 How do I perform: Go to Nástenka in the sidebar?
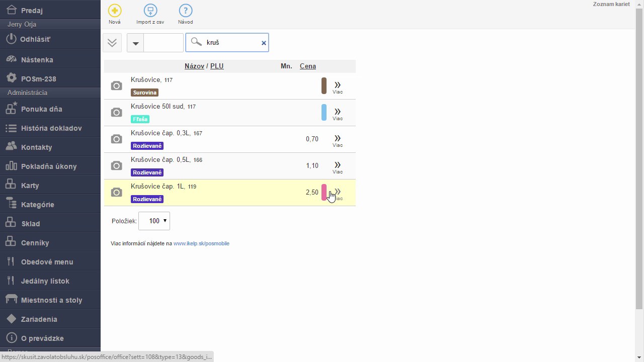50,59
